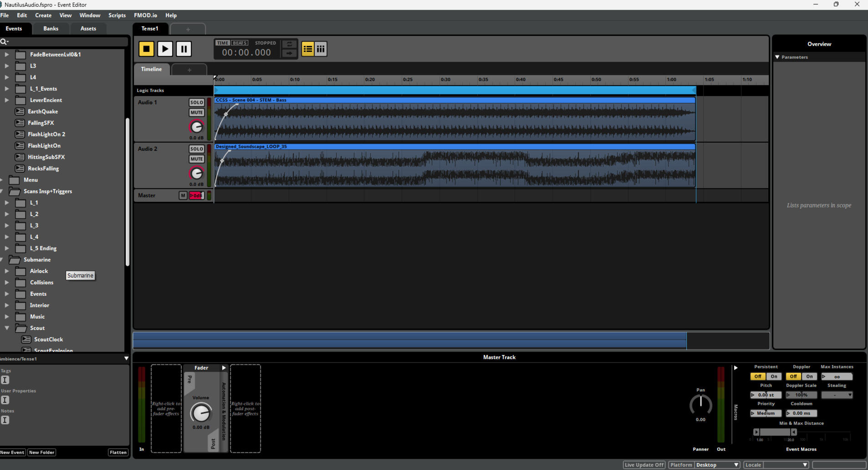Click the Tags edit icon
This screenshot has height=470, width=868.
[5, 380]
